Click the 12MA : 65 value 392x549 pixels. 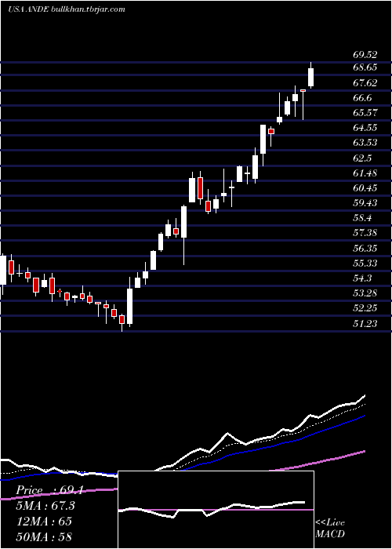tap(44, 522)
